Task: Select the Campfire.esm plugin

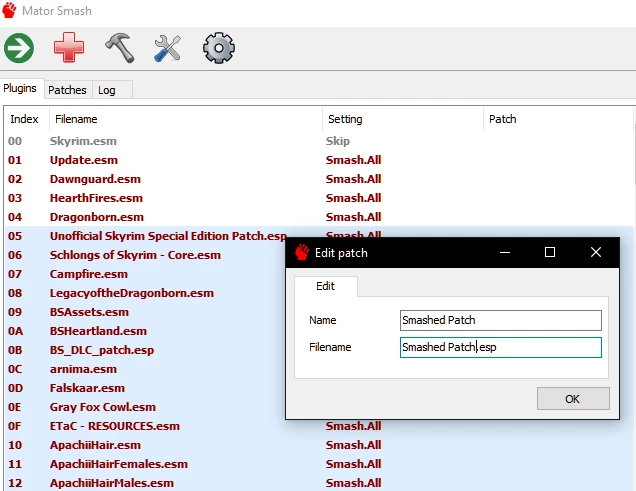Action: 89,274
